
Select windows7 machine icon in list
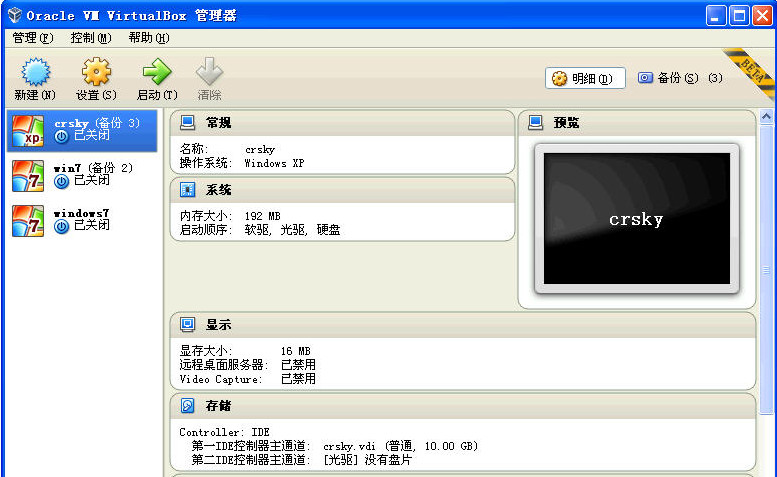[x=28, y=221]
